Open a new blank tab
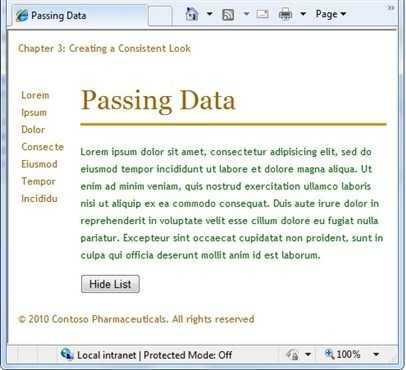The height and width of the screenshot is (370, 406). click(x=160, y=16)
